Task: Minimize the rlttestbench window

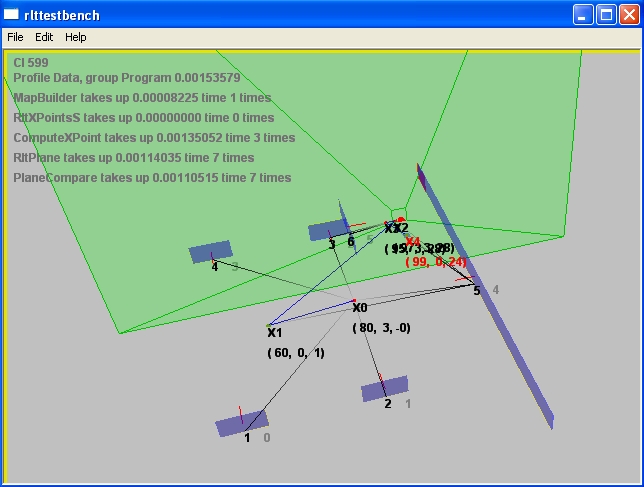Action: point(583,14)
